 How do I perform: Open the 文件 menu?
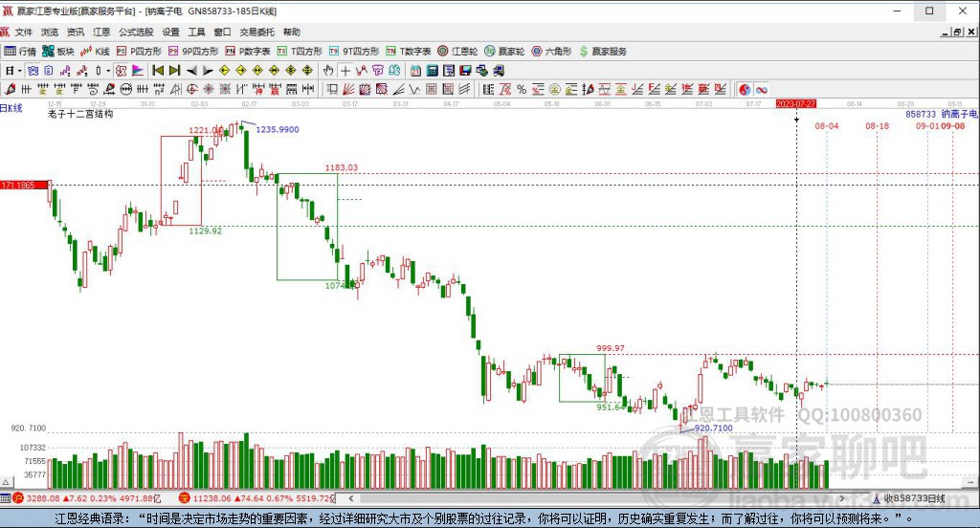coord(23,32)
